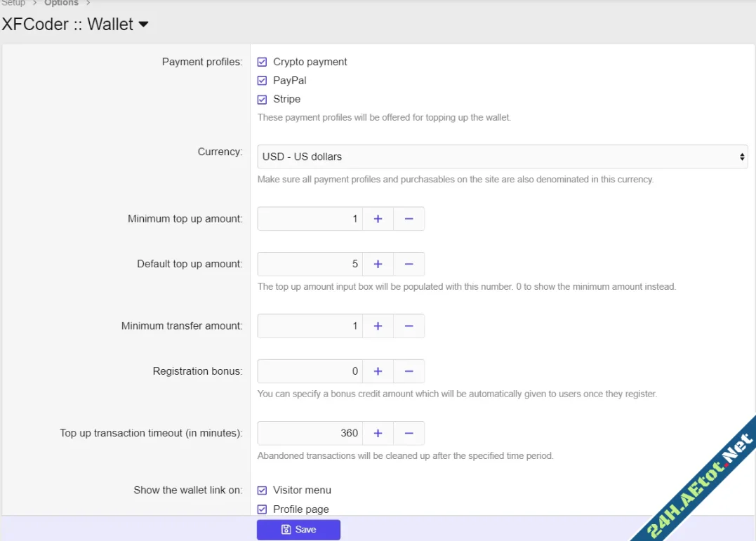Uncheck the Crypto payment profile
This screenshot has height=541, width=756.
(x=263, y=62)
